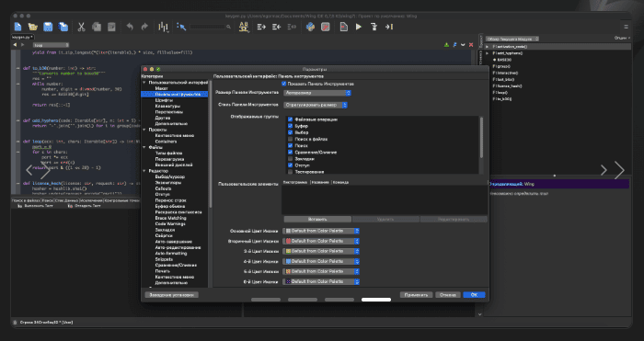Click the blue OK button
This screenshot has width=644, height=341.
pyautogui.click(x=474, y=295)
